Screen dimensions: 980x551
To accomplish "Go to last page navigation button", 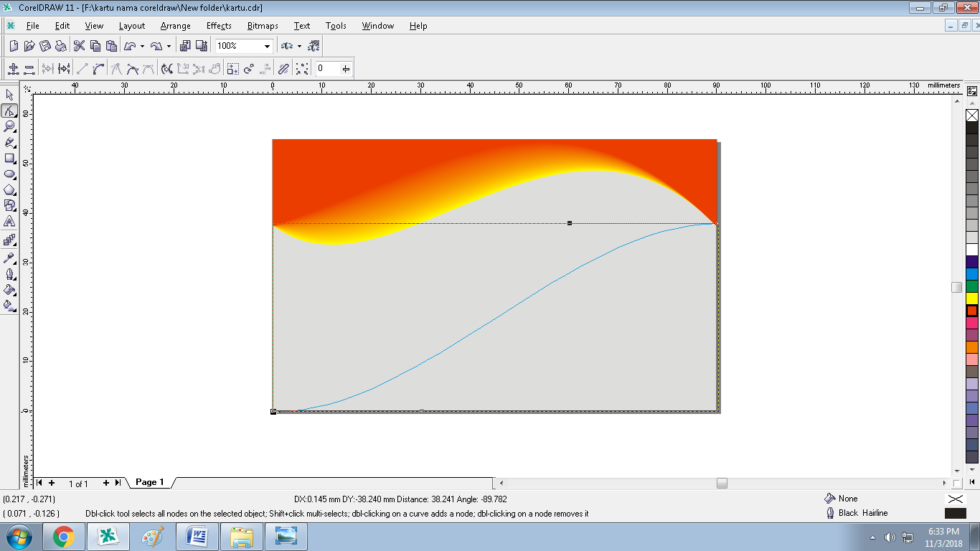I will (118, 483).
